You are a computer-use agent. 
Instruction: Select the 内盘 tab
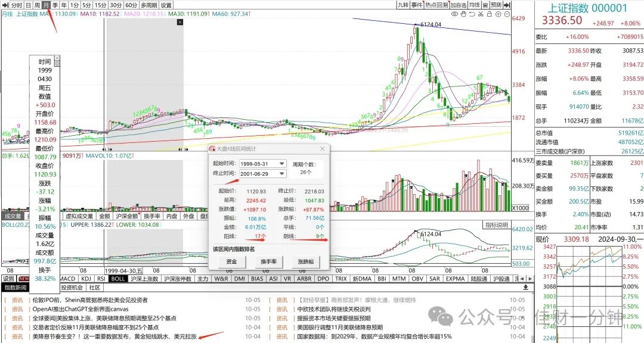172,216
